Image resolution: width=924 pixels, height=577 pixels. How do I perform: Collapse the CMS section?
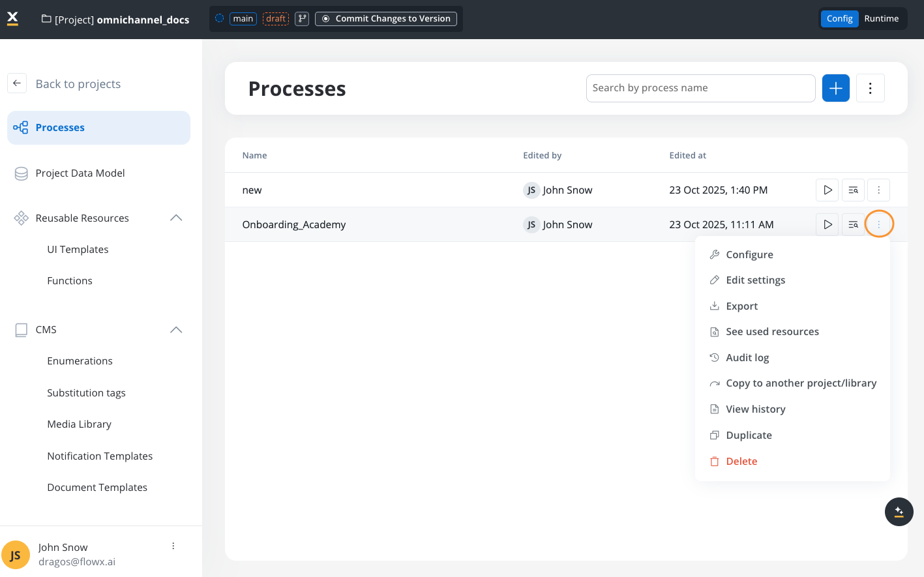[175, 329]
